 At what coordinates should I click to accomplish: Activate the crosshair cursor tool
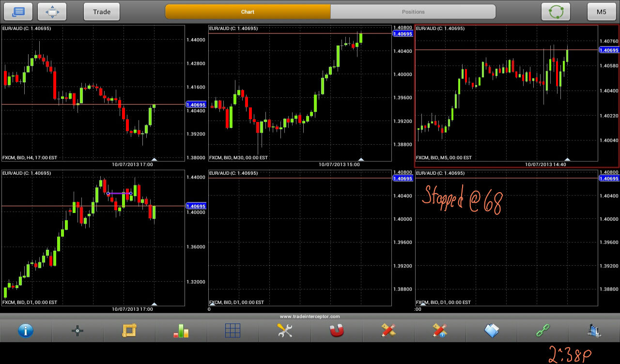[77, 331]
